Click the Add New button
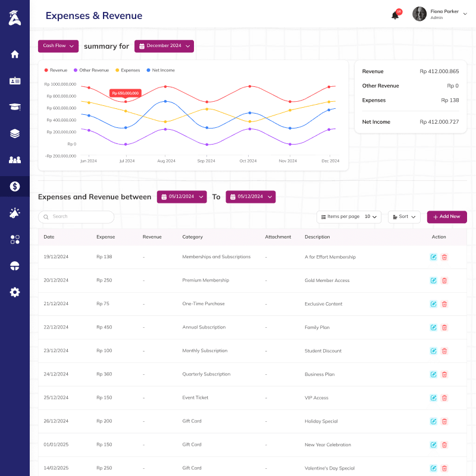The image size is (476, 476). click(x=447, y=217)
